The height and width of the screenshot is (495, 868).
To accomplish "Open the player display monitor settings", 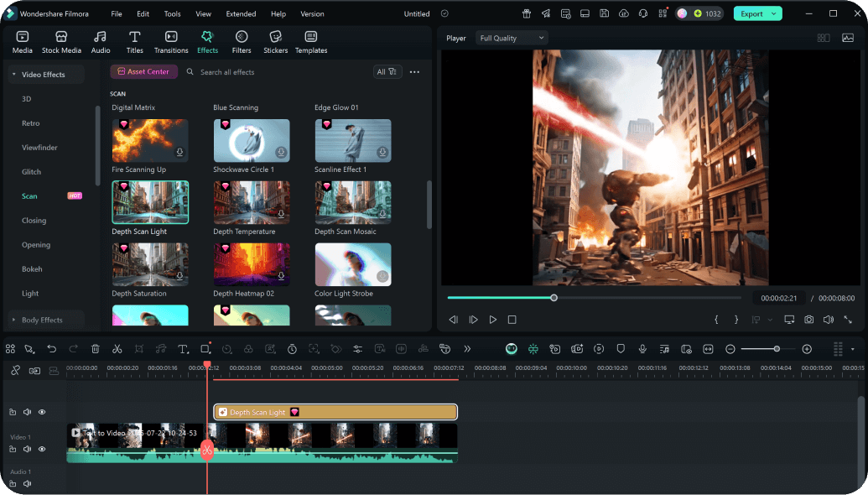I will (x=789, y=320).
